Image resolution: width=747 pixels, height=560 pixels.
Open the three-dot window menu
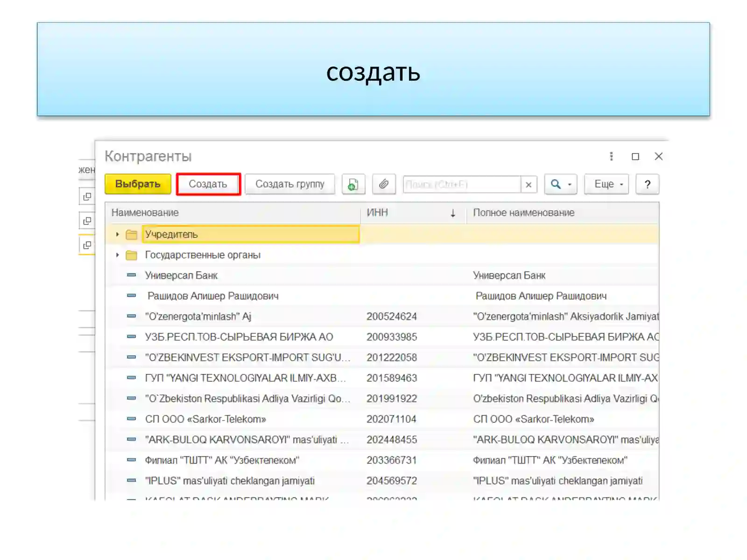tap(611, 156)
